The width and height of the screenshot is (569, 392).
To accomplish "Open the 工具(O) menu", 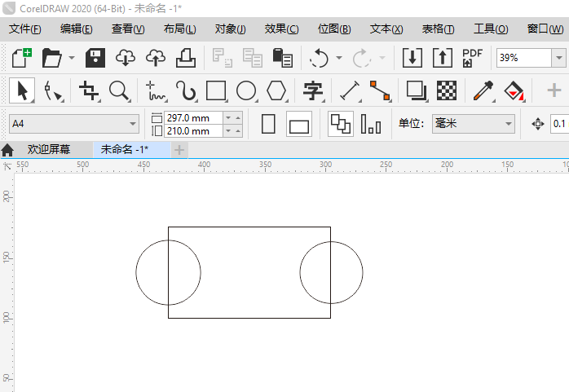I will point(491,29).
